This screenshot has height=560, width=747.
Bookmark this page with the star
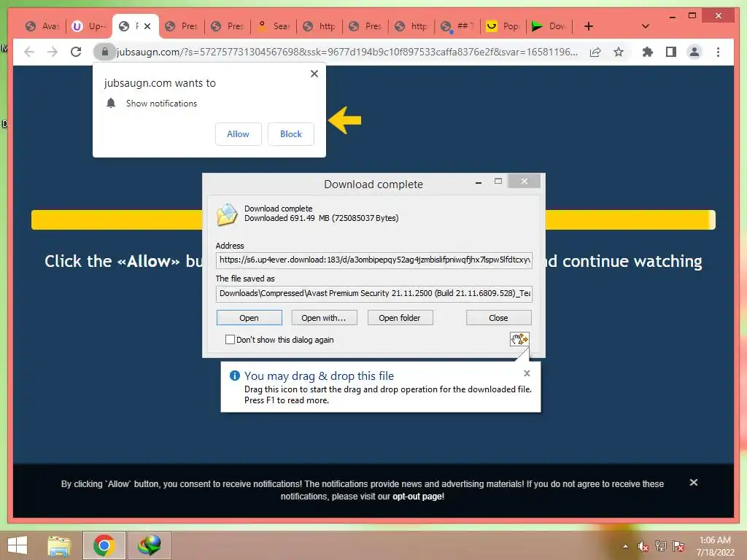click(x=619, y=52)
